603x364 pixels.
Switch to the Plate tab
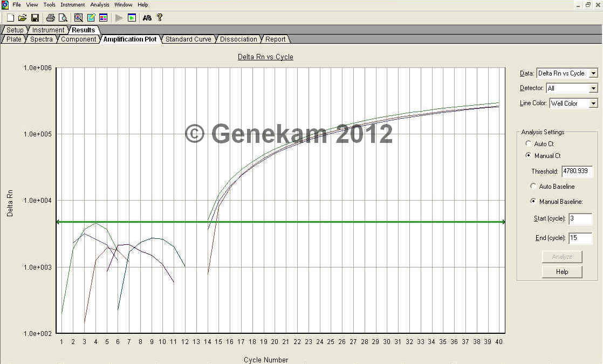(x=14, y=39)
